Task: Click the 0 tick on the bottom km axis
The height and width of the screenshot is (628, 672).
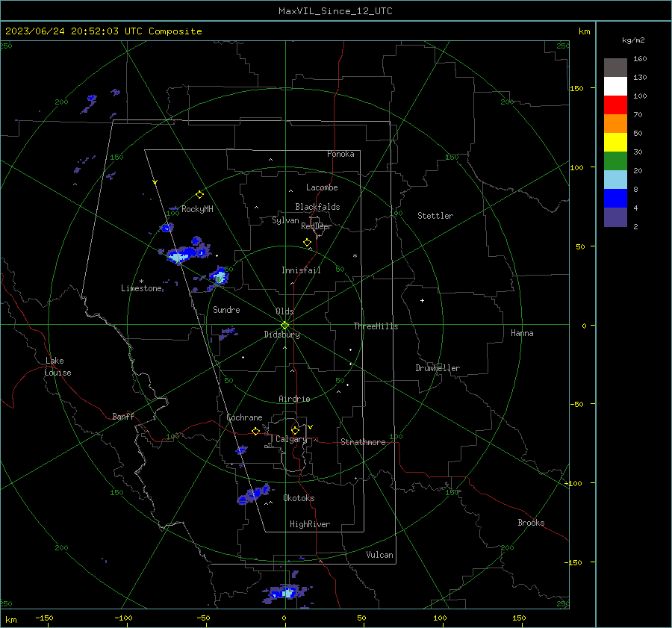Action: point(284,618)
